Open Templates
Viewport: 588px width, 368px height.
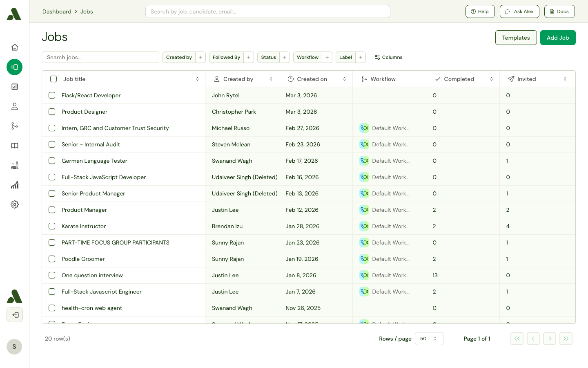coord(516,38)
